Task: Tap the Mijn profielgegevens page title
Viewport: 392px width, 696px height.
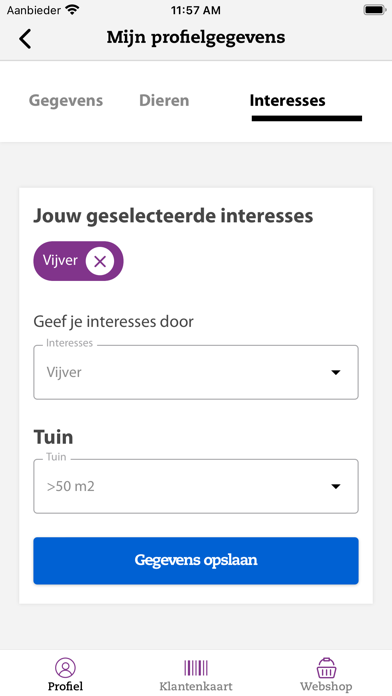Action: click(x=196, y=38)
